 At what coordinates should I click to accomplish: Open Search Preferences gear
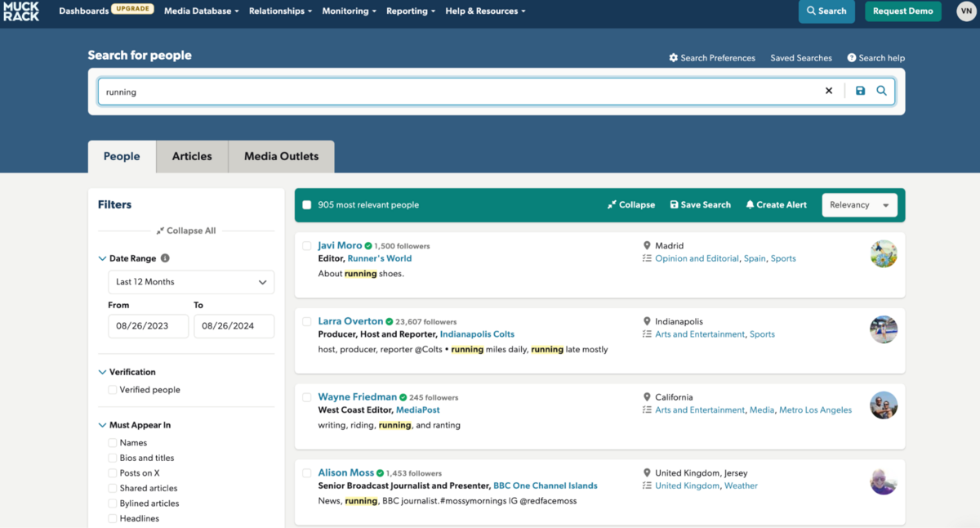(x=674, y=58)
